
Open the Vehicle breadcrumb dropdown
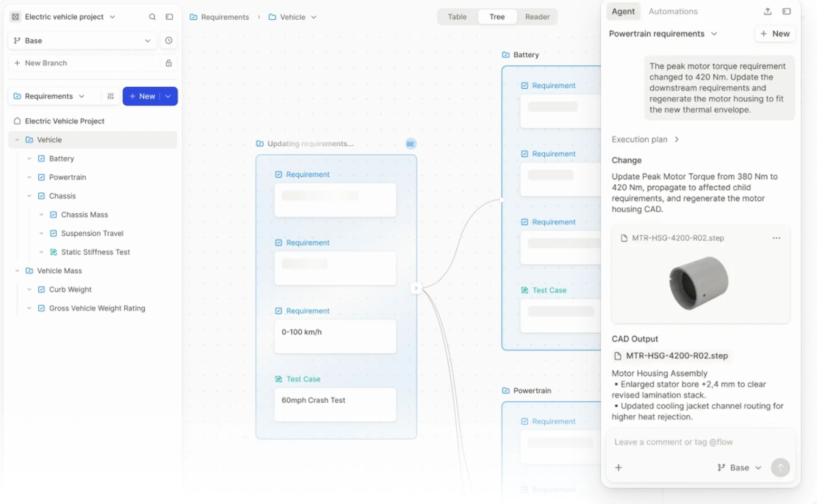click(314, 17)
